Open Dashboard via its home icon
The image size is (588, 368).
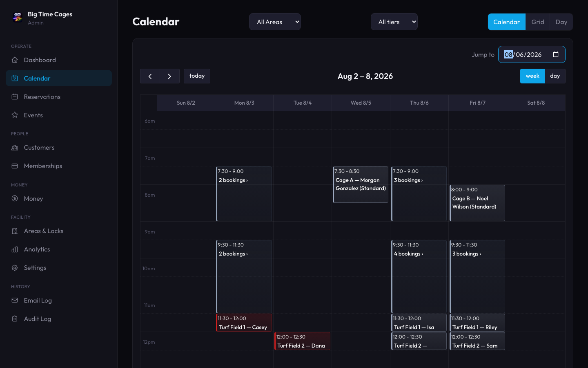click(x=15, y=60)
